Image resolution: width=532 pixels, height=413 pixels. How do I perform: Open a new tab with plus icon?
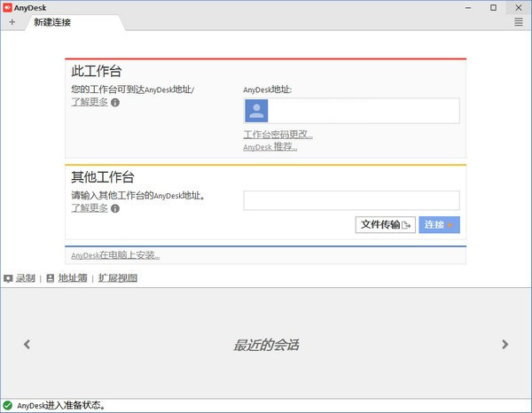point(12,22)
